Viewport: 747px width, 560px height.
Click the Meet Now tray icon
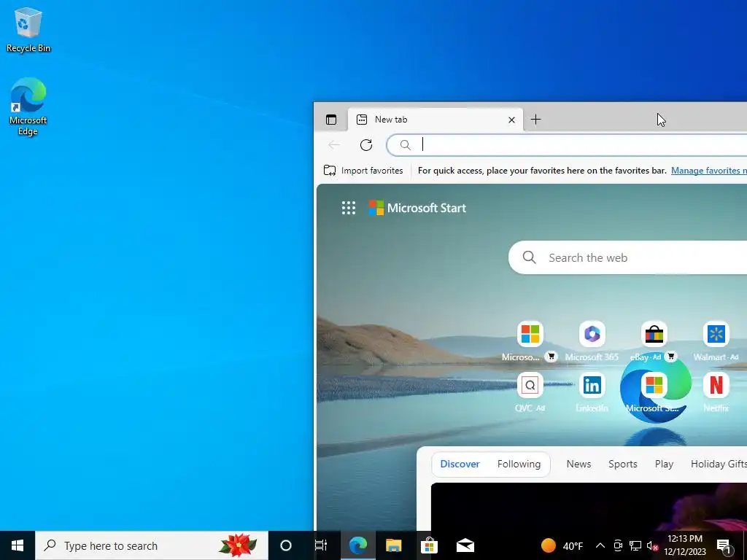[618, 545]
